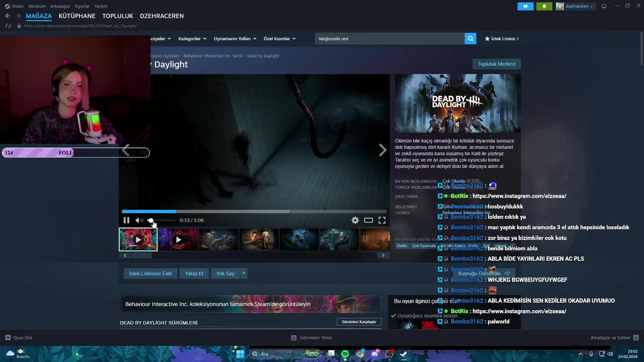
Task: Open the Oyunlar menu
Action: [x=83, y=6]
